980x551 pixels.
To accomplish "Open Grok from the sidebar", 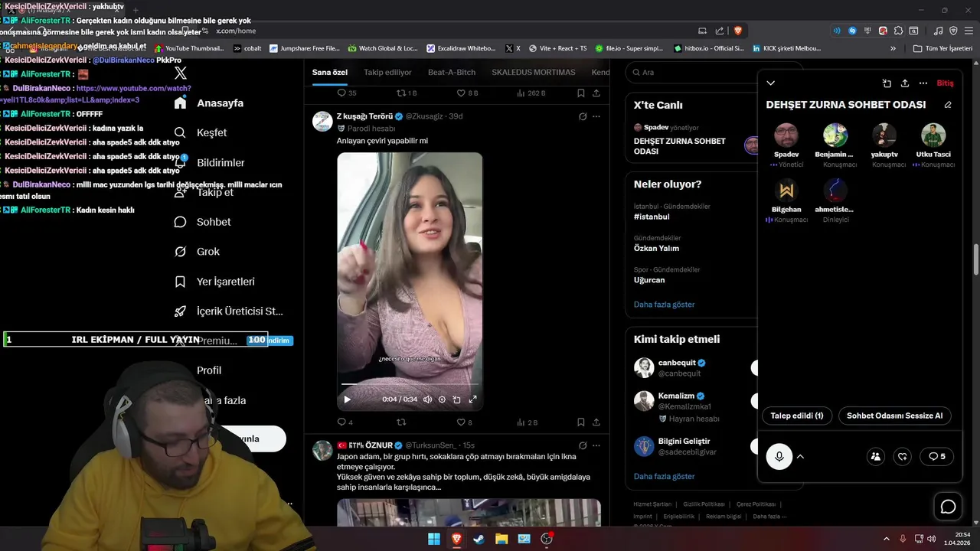I will (x=197, y=252).
